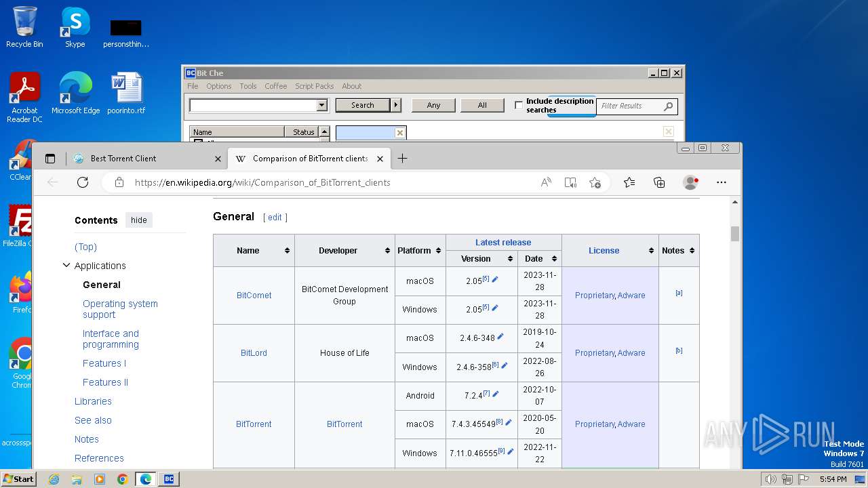Edit BitComet macOS version pencil icon
This screenshot has width=868, height=488.
tap(495, 279)
